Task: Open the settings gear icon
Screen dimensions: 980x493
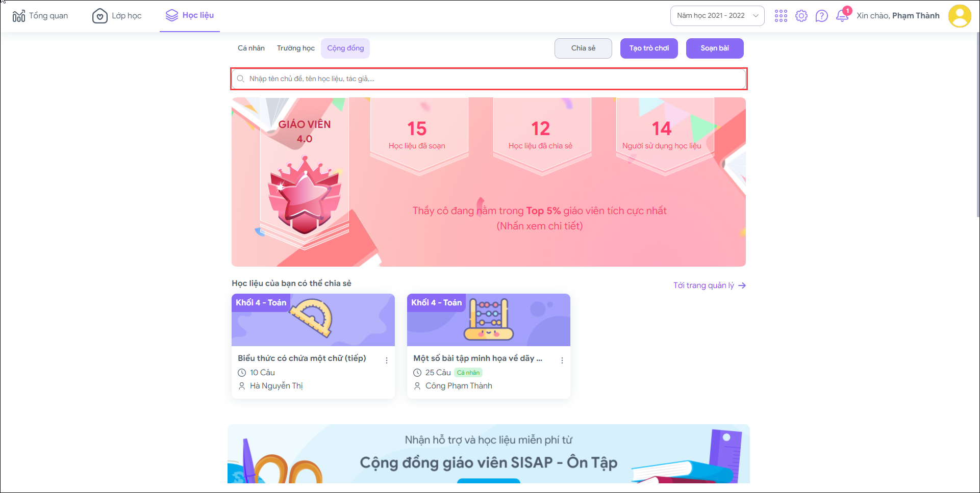Action: 801,16
